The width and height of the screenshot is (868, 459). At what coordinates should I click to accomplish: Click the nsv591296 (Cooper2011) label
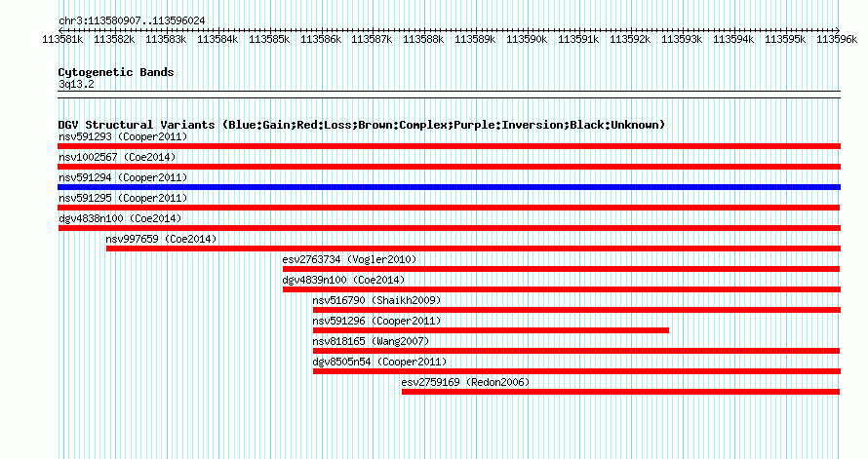(x=376, y=321)
